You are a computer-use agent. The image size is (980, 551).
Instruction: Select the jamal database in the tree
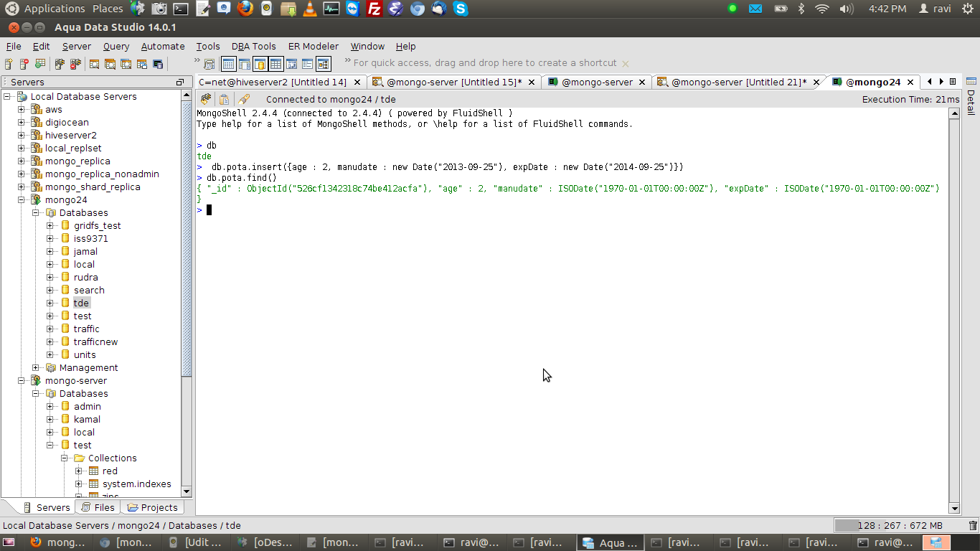point(85,252)
